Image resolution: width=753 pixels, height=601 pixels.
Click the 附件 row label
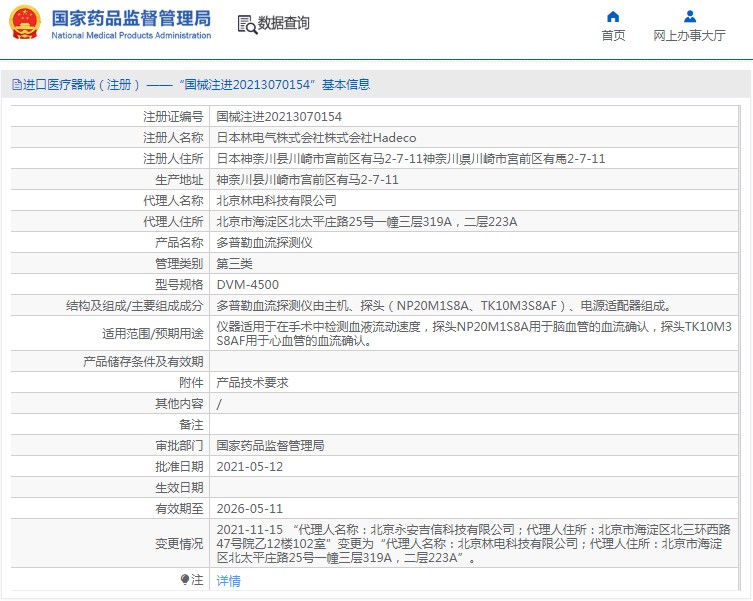191,383
